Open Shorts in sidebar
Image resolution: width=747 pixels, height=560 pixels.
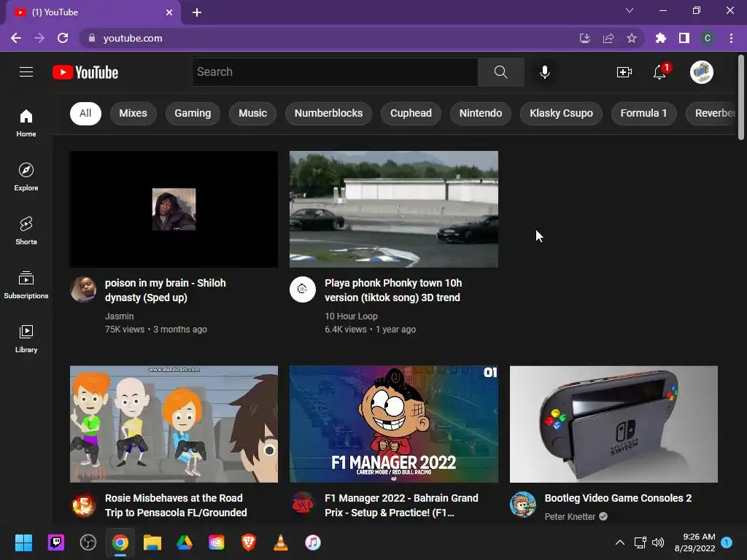tap(26, 231)
